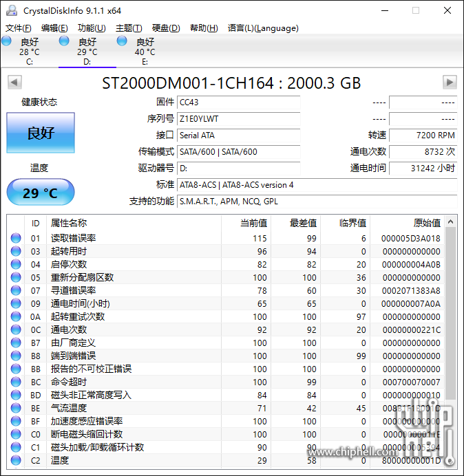Click the interface field Serial ATA
The height and width of the screenshot is (476, 464).
238,135
